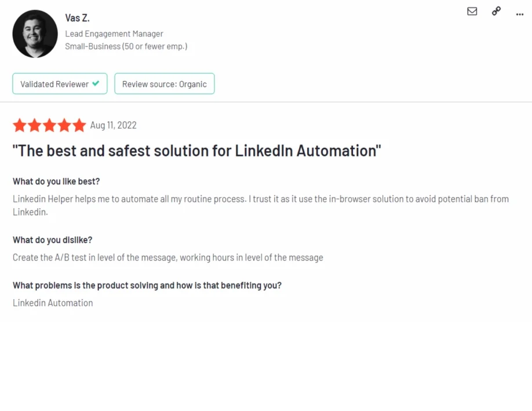Click the Aug 11, 2022 review date
The height and width of the screenshot is (411, 532).
(x=114, y=125)
